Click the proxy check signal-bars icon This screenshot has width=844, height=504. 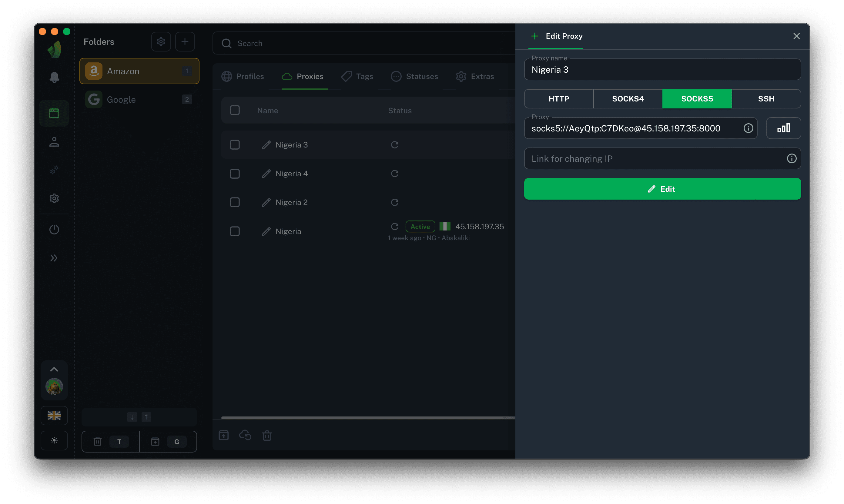[x=783, y=128]
